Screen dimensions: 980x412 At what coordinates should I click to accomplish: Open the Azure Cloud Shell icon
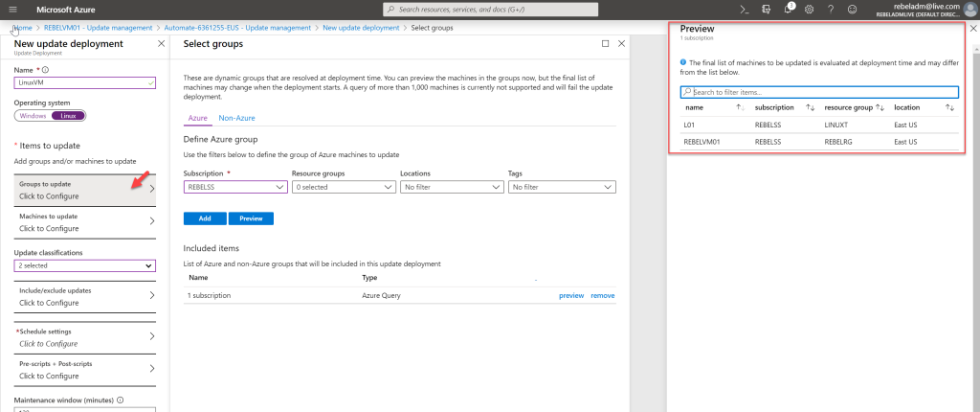point(745,9)
